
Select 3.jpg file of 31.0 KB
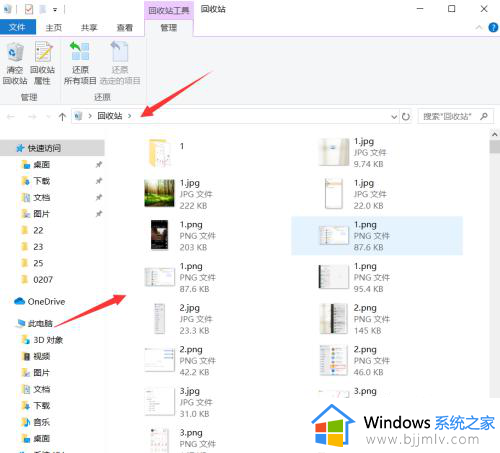coord(179,402)
